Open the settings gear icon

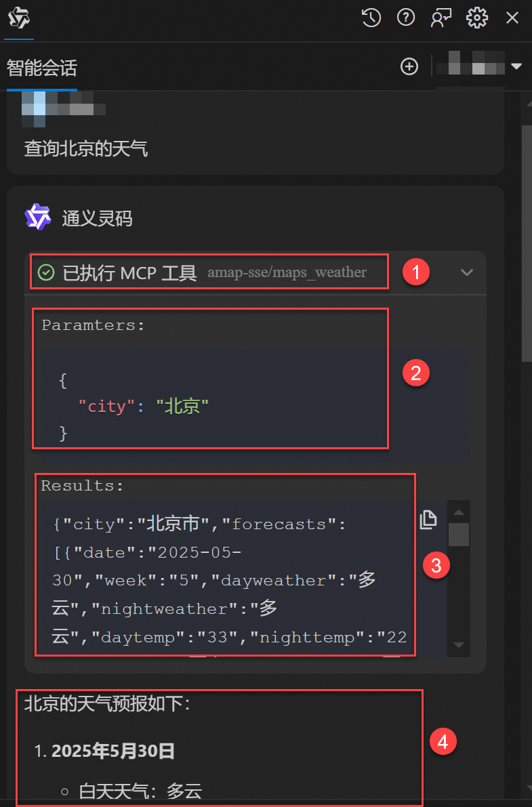click(477, 18)
